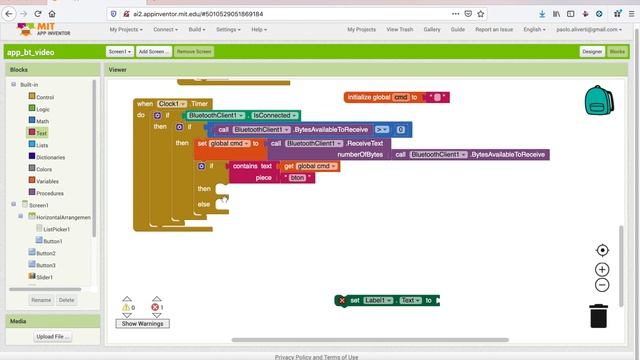Open the Build menu
This screenshot has width=640, height=360.
(x=197, y=29)
